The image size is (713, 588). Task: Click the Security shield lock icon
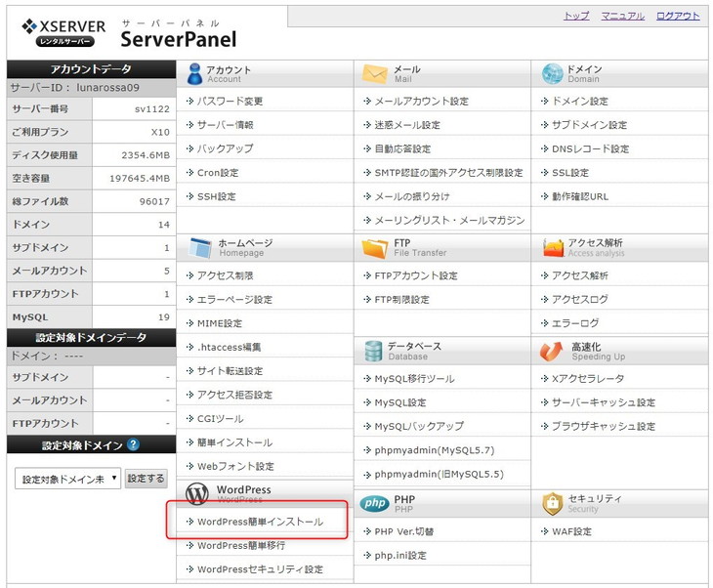[x=553, y=503]
